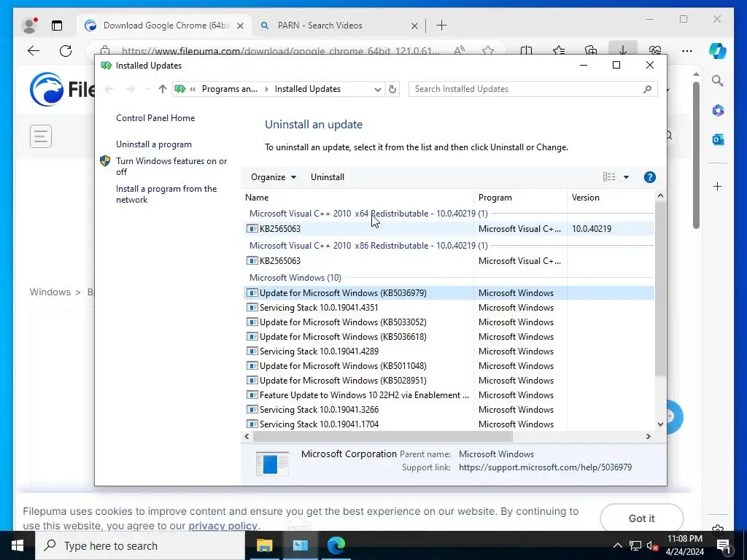Open a new browser tab
The image size is (747, 560).
(441, 26)
